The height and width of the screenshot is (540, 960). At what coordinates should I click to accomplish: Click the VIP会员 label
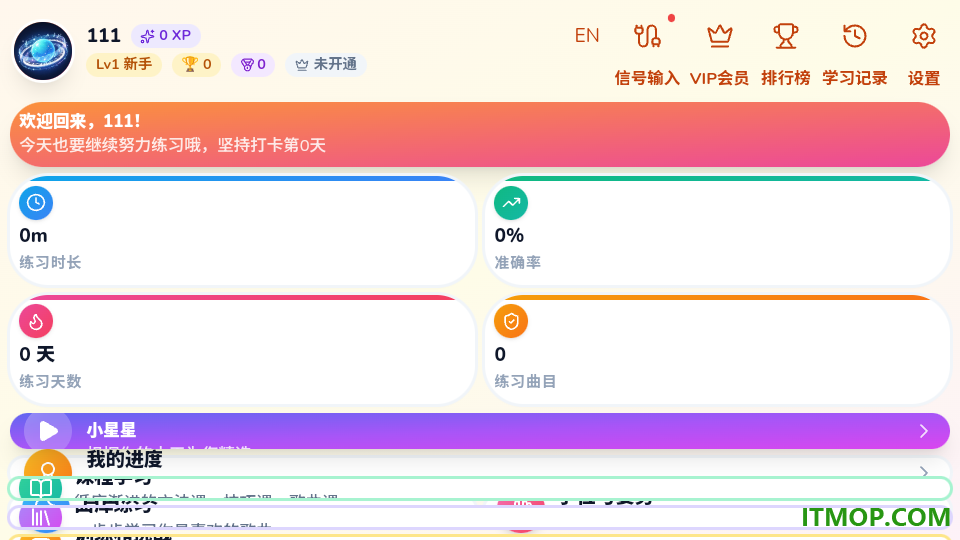click(719, 78)
